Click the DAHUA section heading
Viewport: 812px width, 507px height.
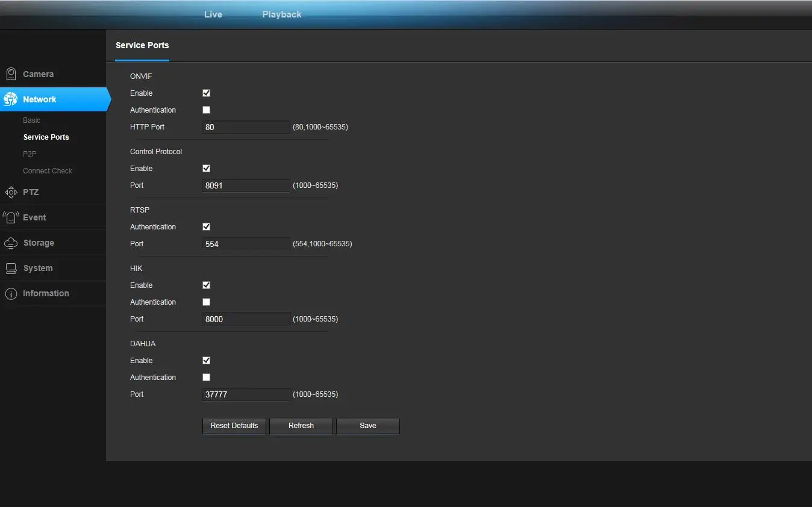143,344
